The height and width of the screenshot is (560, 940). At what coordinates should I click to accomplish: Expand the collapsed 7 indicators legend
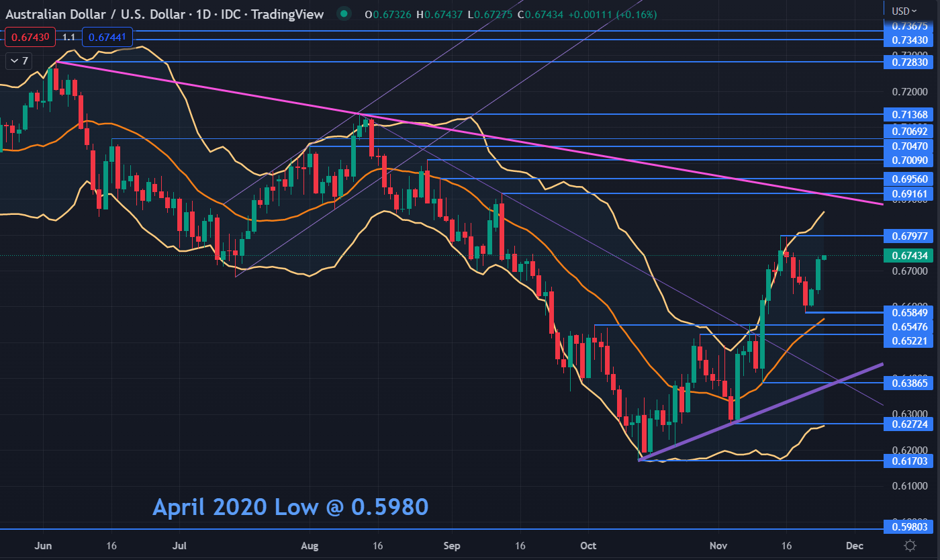click(x=18, y=61)
